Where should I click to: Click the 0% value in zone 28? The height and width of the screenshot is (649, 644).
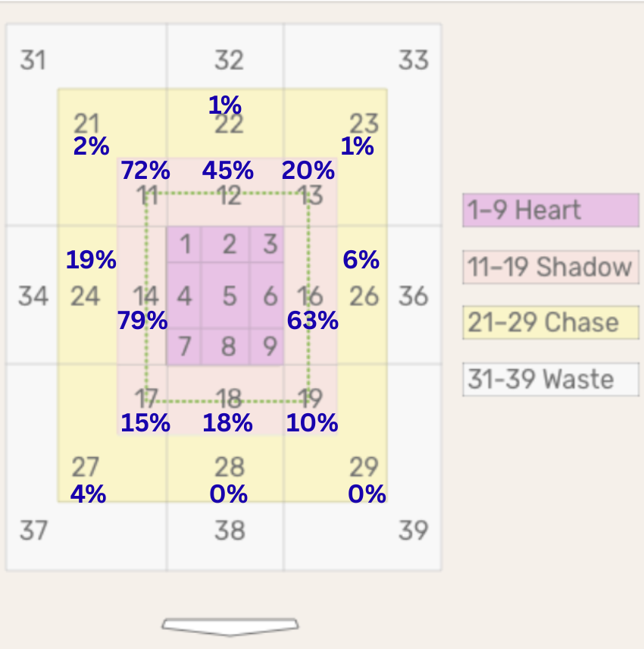pyautogui.click(x=228, y=494)
